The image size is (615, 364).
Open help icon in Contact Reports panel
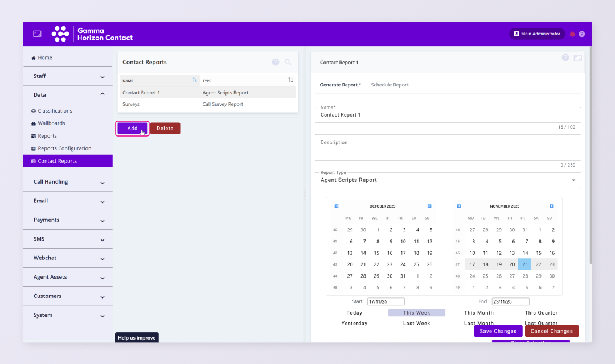click(x=276, y=62)
